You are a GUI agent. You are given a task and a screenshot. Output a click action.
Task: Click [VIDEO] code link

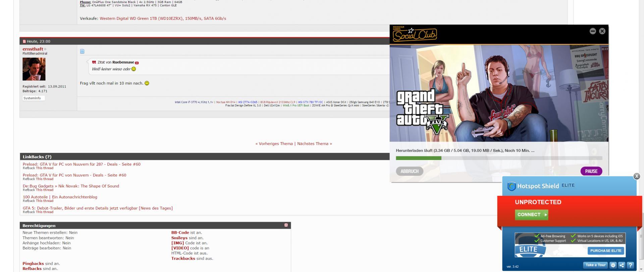pos(180,248)
